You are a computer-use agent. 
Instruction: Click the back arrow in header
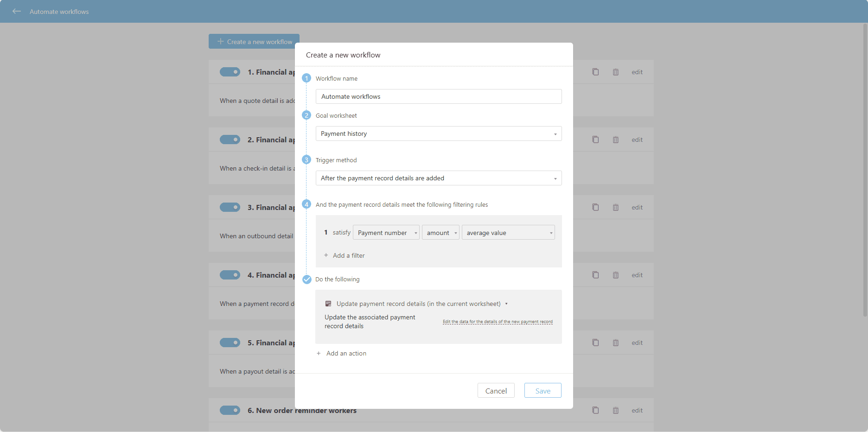(17, 11)
